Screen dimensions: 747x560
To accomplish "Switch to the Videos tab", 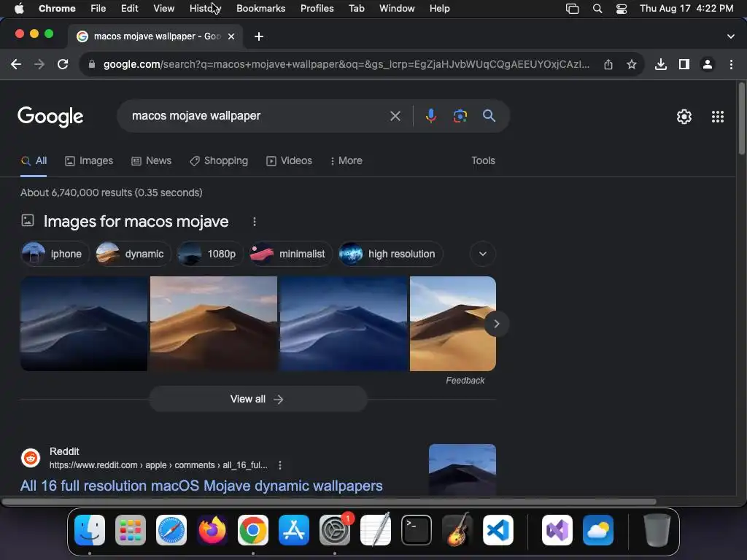I will 289,161.
